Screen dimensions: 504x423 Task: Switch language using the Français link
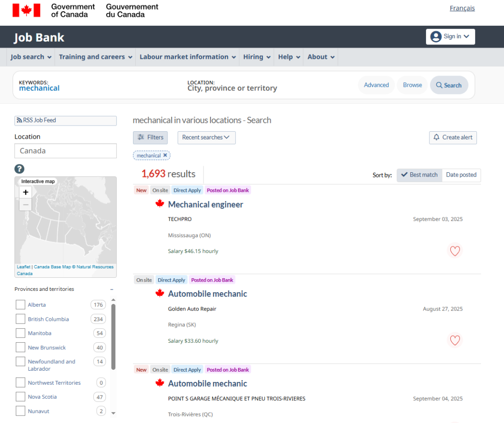(x=462, y=8)
